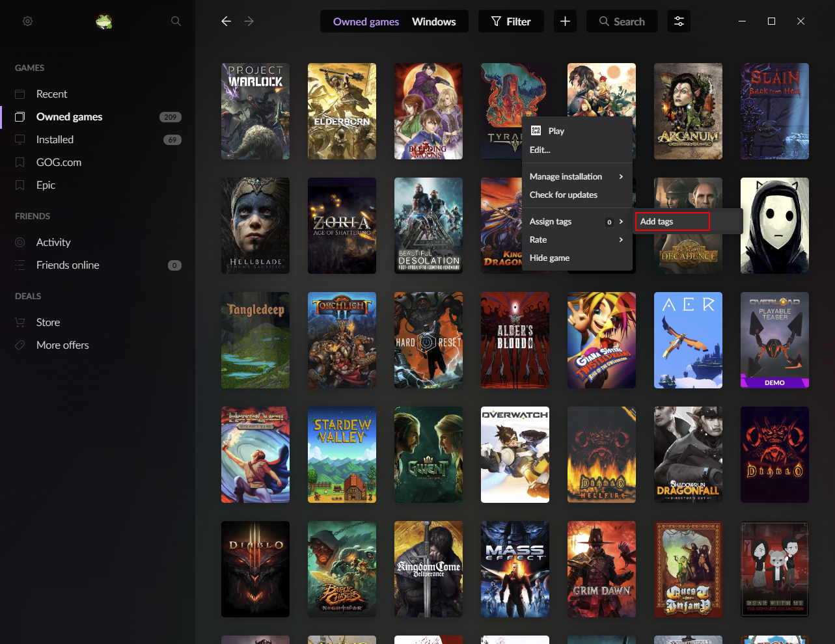
Task: Open Recent in sidebar
Action: (51, 94)
